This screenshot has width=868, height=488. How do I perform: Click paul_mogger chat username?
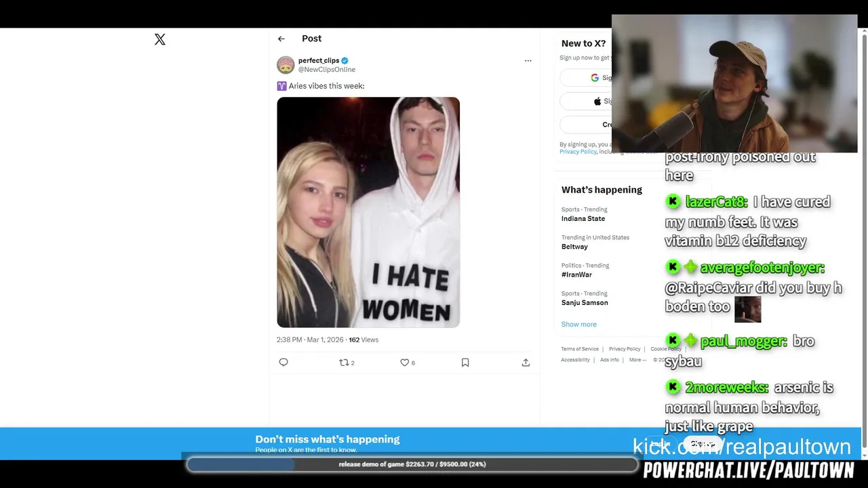coord(743,341)
